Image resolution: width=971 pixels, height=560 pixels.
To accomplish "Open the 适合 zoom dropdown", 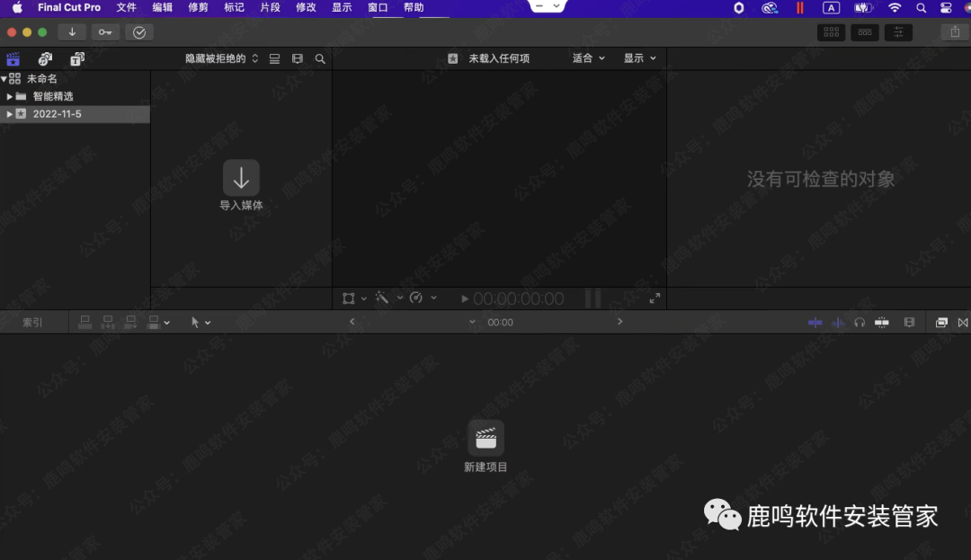I will click(x=589, y=58).
